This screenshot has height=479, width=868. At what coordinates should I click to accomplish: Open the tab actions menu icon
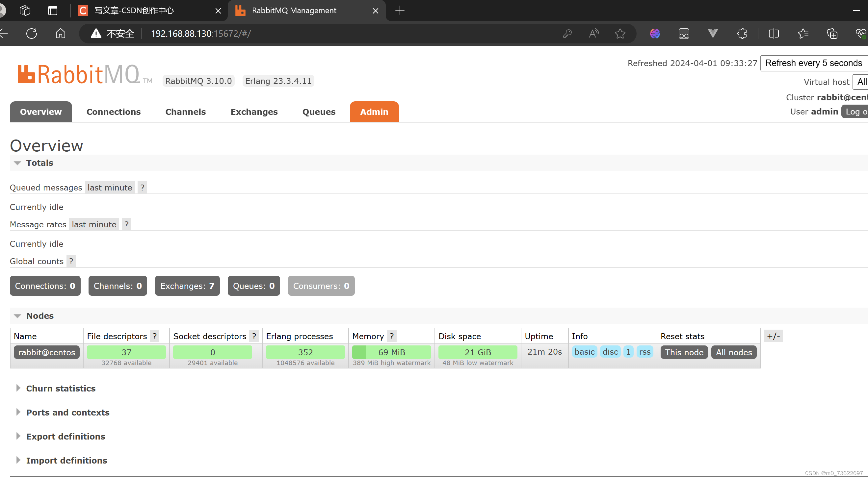point(53,11)
